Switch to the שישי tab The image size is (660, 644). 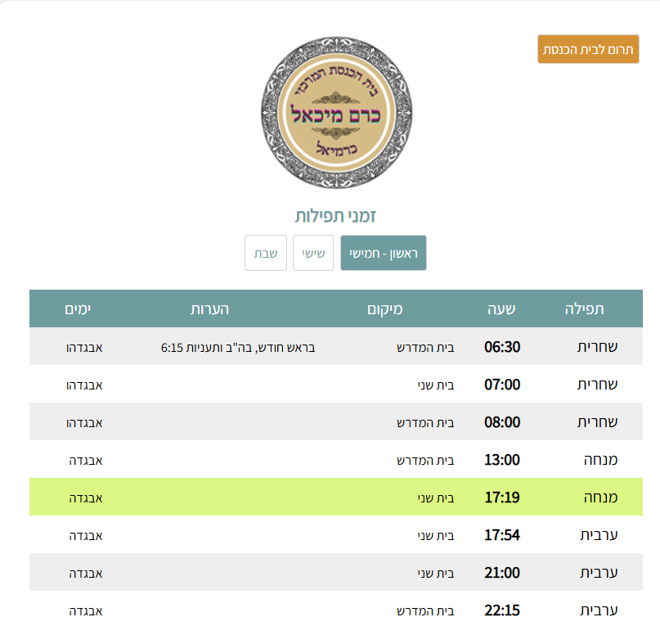coord(313,253)
